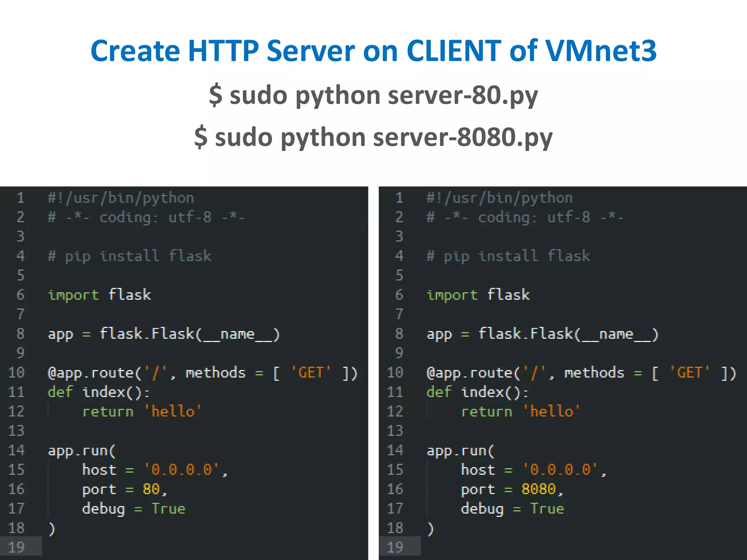This screenshot has height=560, width=747.
Task: Click the 'sudo python server-8080.py' command text
Action: pyautogui.click(x=373, y=137)
